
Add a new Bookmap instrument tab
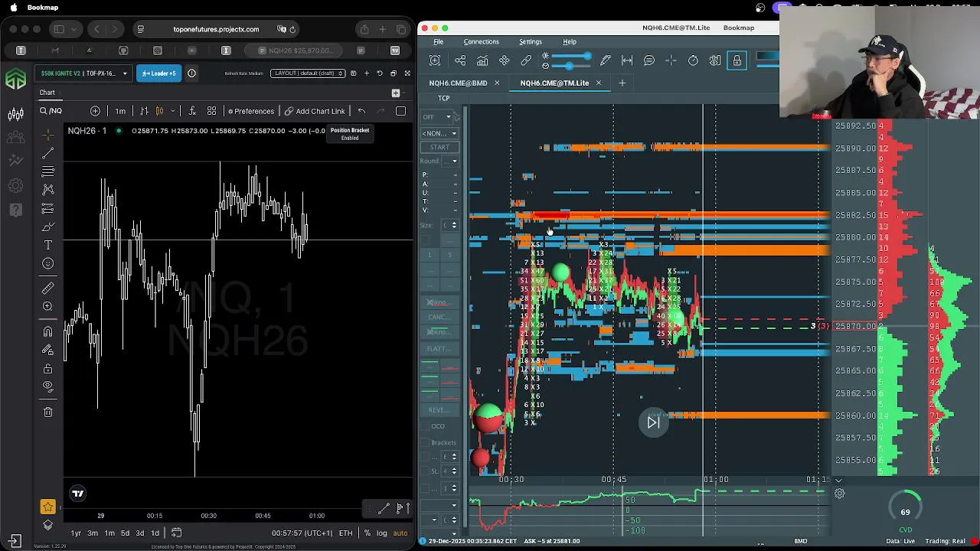622,83
